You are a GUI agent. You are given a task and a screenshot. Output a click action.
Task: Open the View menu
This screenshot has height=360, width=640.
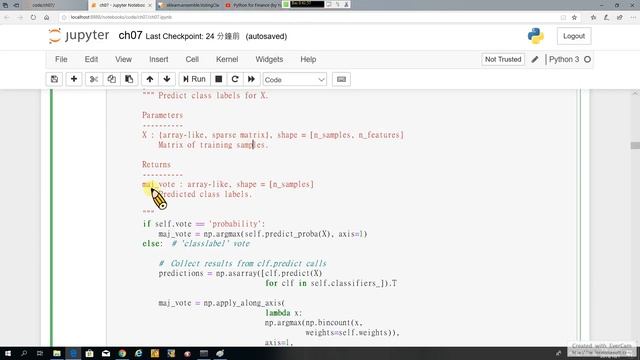(x=123, y=60)
